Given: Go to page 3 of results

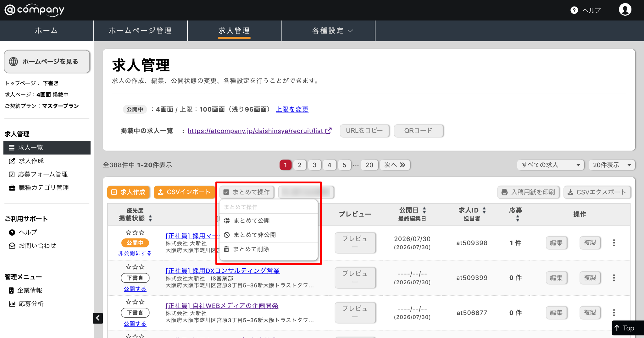Looking at the screenshot, I should pos(314,165).
